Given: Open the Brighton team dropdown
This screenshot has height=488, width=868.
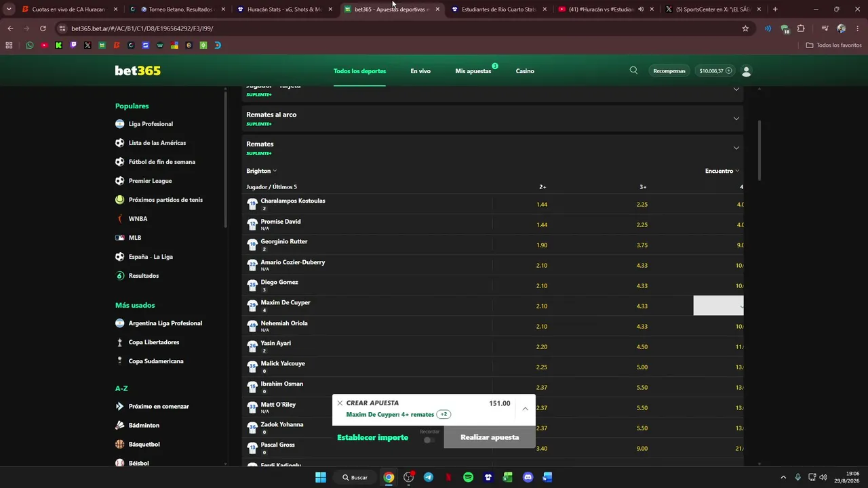Looking at the screenshot, I should pos(262,171).
